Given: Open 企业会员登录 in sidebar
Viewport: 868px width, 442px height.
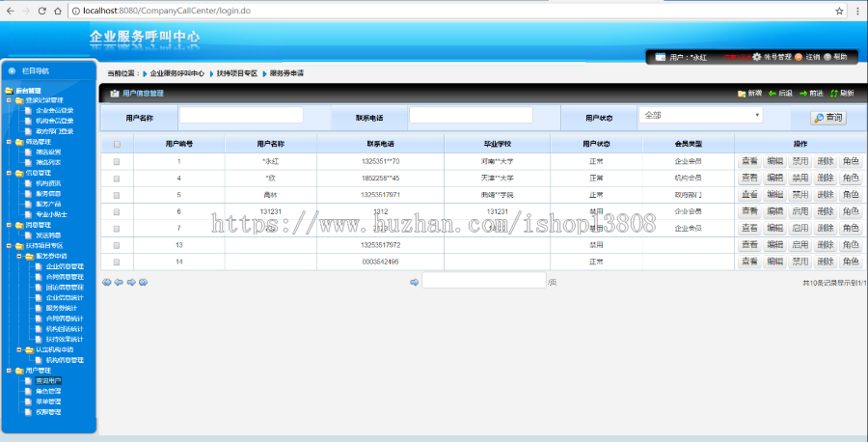Looking at the screenshot, I should (x=54, y=111).
